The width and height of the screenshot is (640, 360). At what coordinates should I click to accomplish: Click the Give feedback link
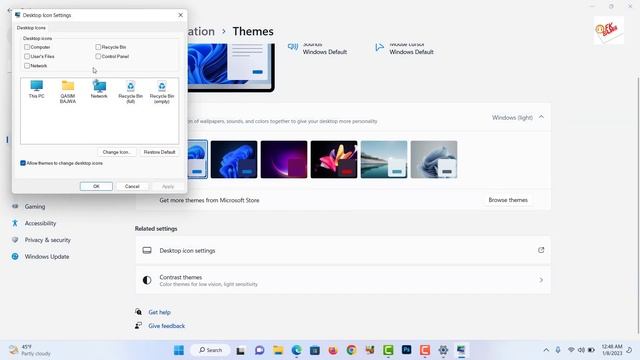click(x=167, y=326)
